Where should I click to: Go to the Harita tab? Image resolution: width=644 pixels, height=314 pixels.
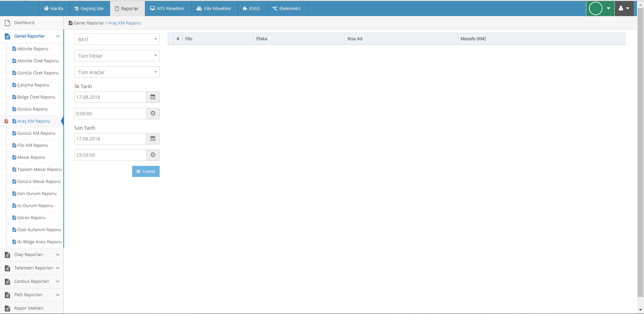coord(54,8)
